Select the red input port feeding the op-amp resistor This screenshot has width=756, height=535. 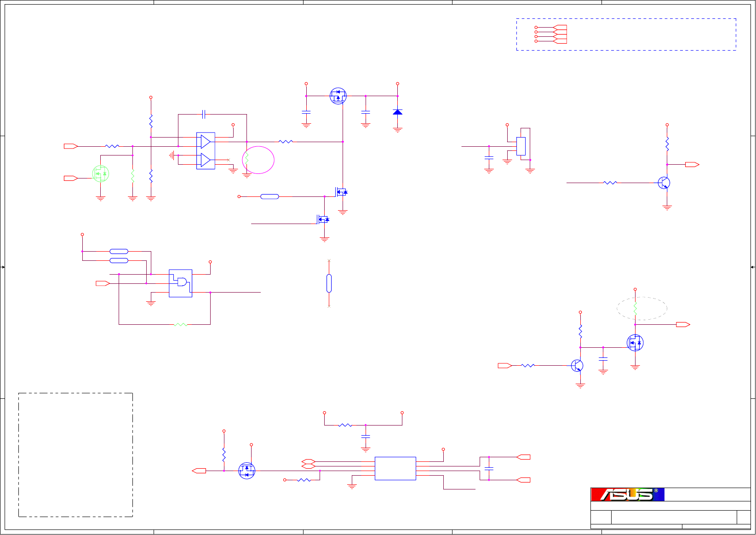pyautogui.click(x=71, y=146)
